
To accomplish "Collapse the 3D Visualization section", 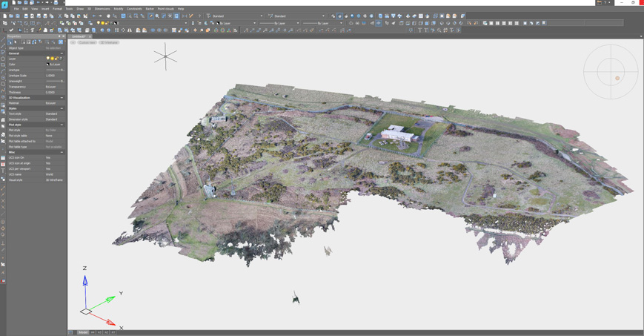I will tap(62, 98).
